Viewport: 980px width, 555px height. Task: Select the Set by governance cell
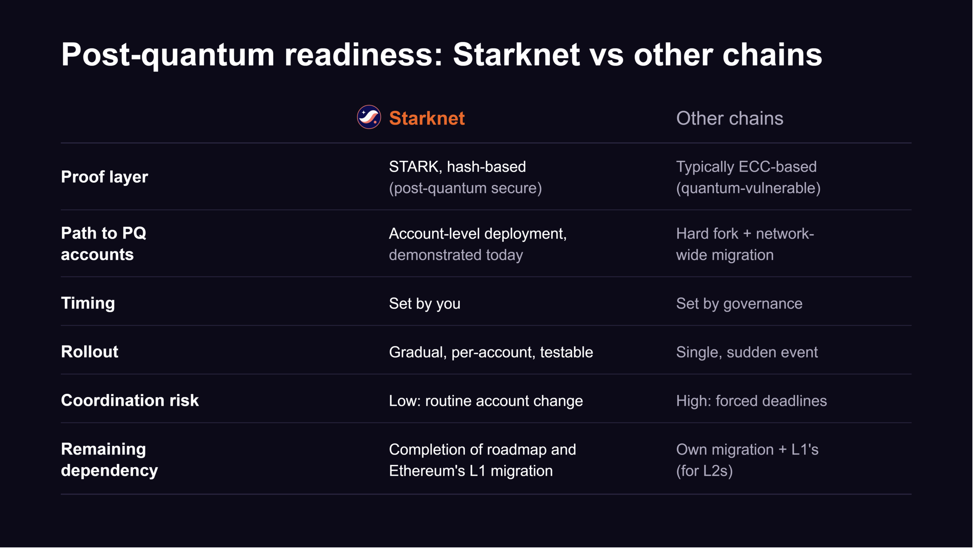click(739, 304)
